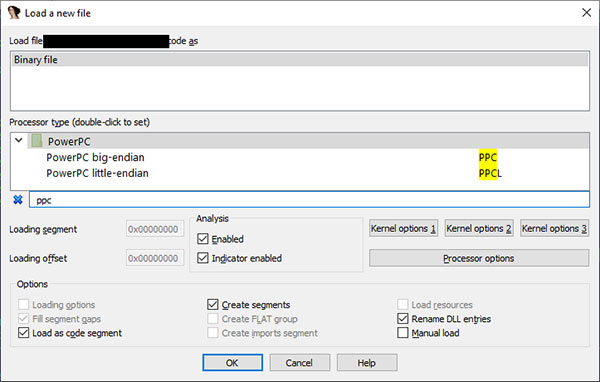Open Processor options
The image size is (600, 382).
click(x=479, y=258)
